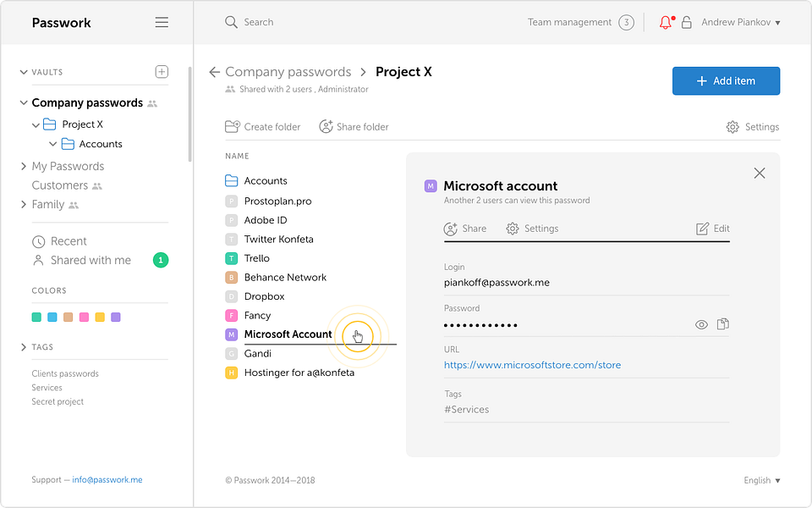Open the microsoftstore.com URL link
The height and width of the screenshot is (508, 812).
[532, 365]
